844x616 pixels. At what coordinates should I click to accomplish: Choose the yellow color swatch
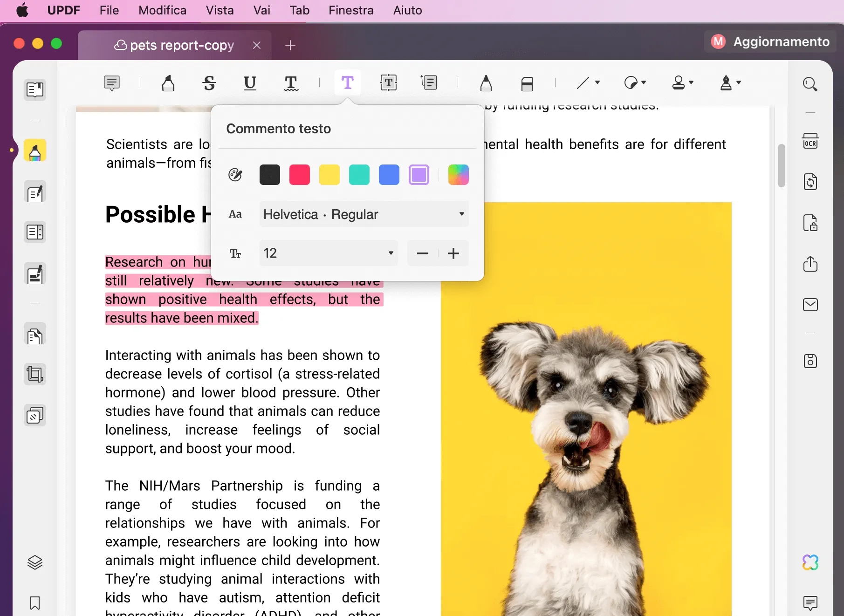329,175
